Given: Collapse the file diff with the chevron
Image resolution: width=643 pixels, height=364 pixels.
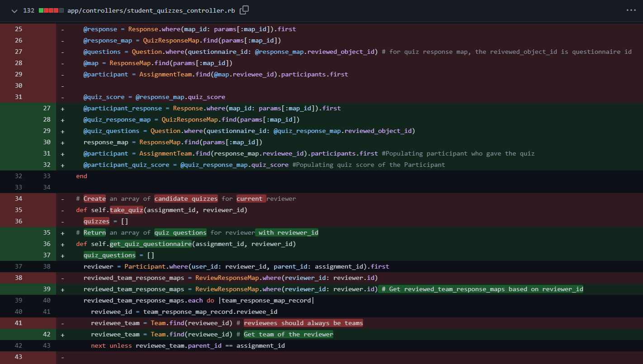Looking at the screenshot, I should pyautogui.click(x=14, y=10).
